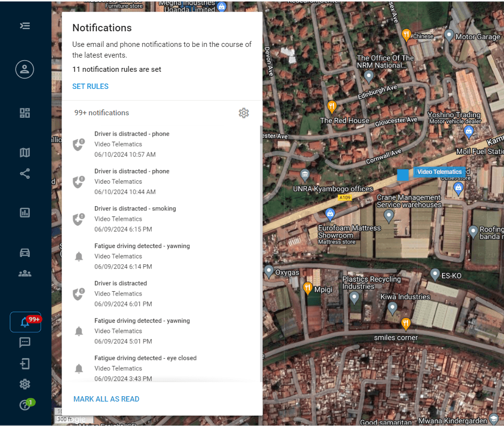Click the log in/out door icon
The width and height of the screenshot is (504, 426).
click(25, 363)
